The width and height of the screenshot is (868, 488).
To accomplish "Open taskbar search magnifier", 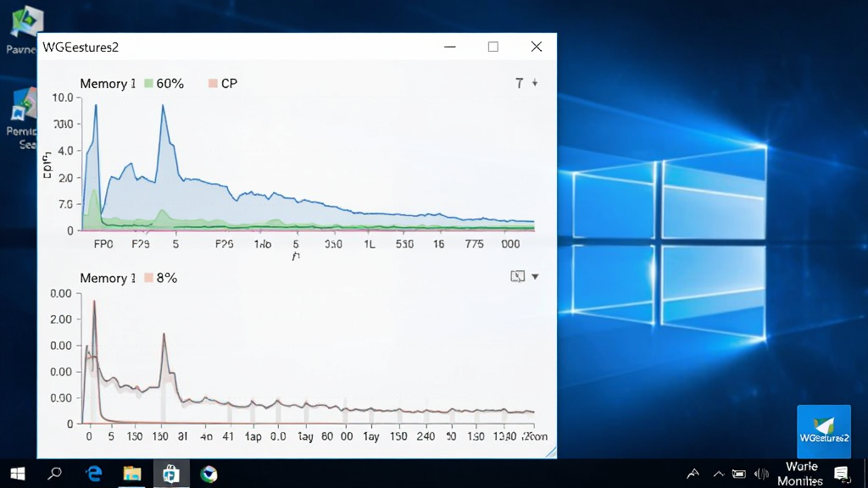I will (x=54, y=474).
